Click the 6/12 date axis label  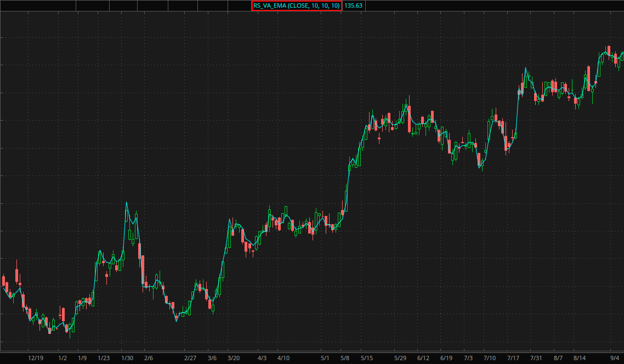423,358
